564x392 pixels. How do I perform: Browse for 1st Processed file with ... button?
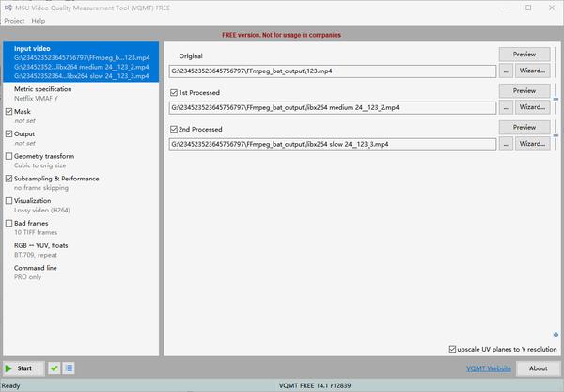coord(506,107)
